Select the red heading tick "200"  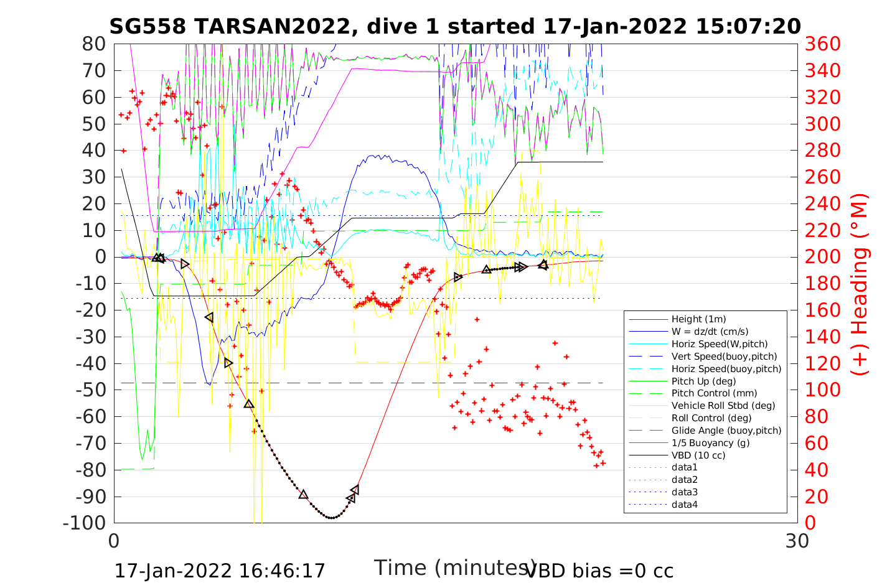(823, 257)
